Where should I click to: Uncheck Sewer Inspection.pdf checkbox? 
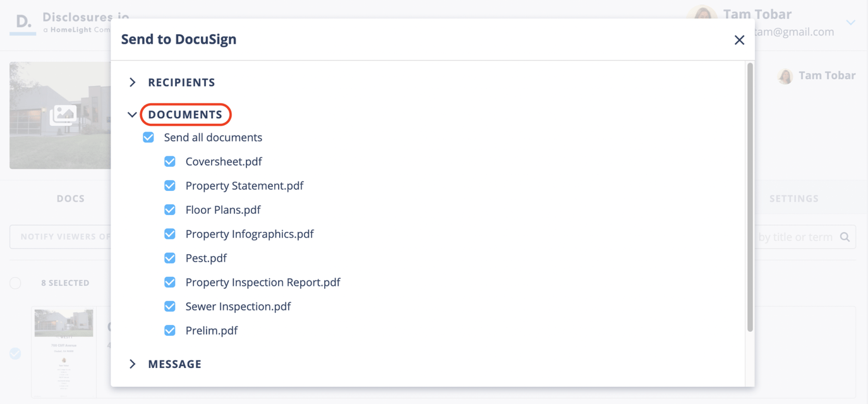point(170,306)
